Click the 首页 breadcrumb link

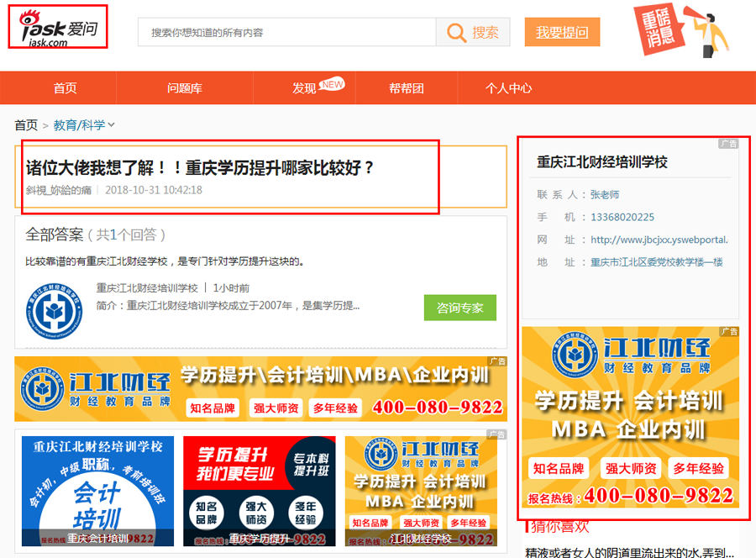26,125
